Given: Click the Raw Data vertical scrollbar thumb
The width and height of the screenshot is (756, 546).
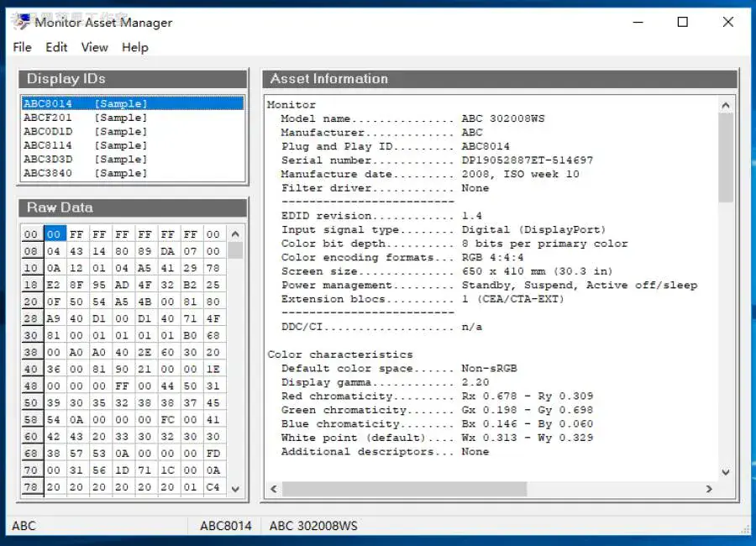Looking at the screenshot, I should pos(235,250).
